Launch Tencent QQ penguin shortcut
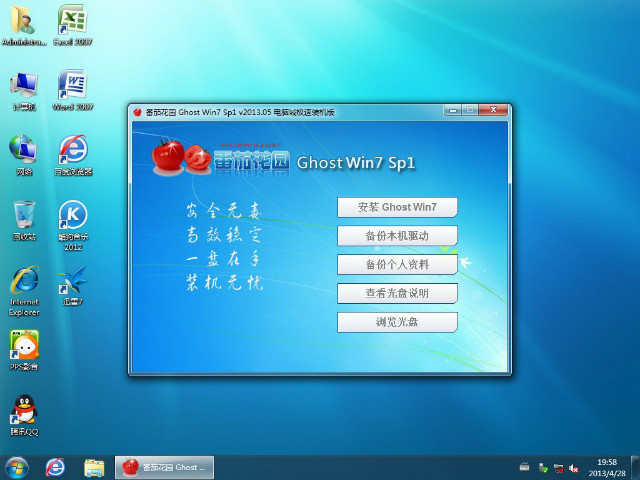The width and height of the screenshot is (640, 480). 24,415
